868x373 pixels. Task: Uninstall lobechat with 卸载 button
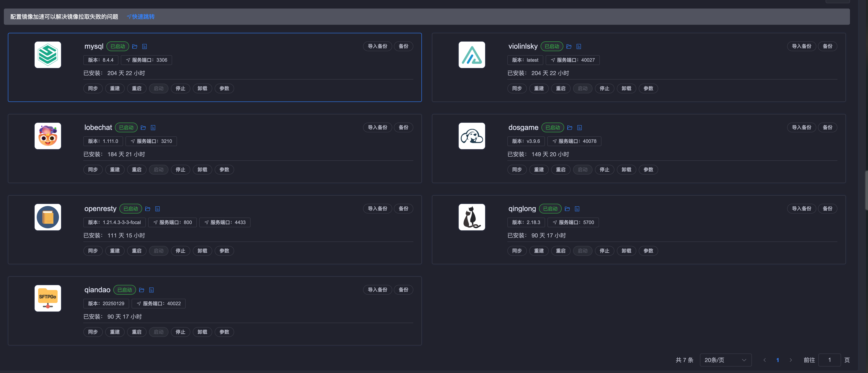(x=203, y=170)
